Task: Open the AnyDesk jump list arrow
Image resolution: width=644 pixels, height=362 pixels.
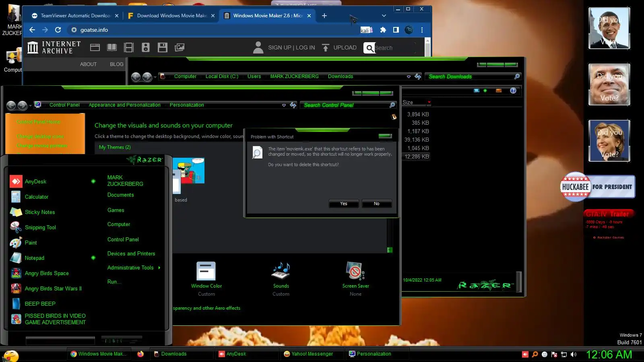Action: [x=93, y=181]
